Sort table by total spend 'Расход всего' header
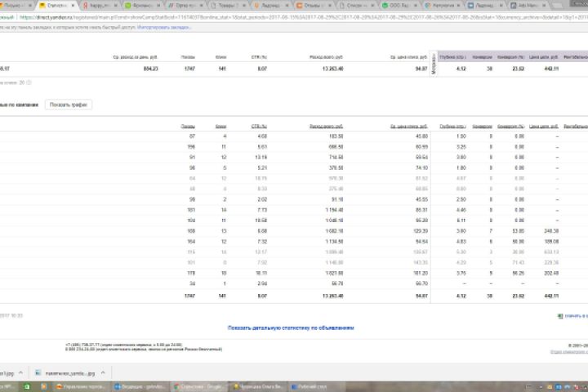This screenshot has height=392, width=588. point(326,126)
